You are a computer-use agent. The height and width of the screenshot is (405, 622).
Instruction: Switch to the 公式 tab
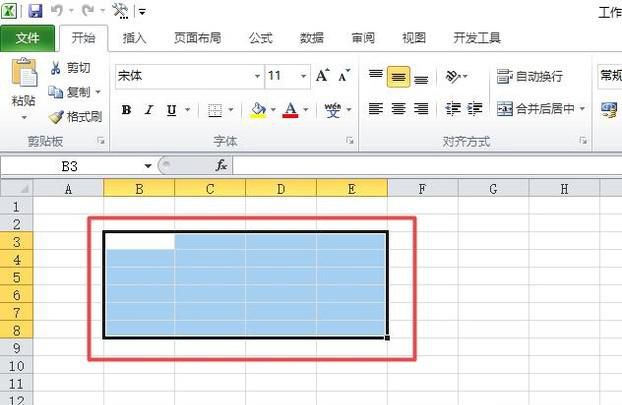(261, 38)
